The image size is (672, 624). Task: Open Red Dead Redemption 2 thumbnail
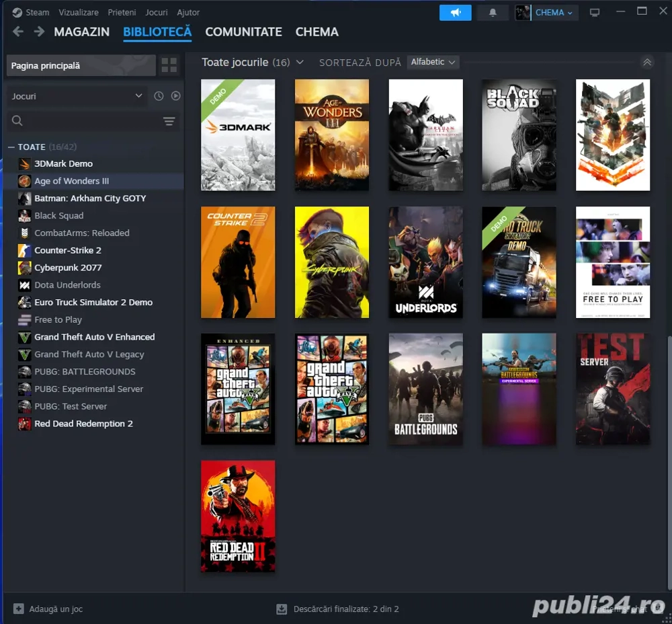tap(238, 516)
